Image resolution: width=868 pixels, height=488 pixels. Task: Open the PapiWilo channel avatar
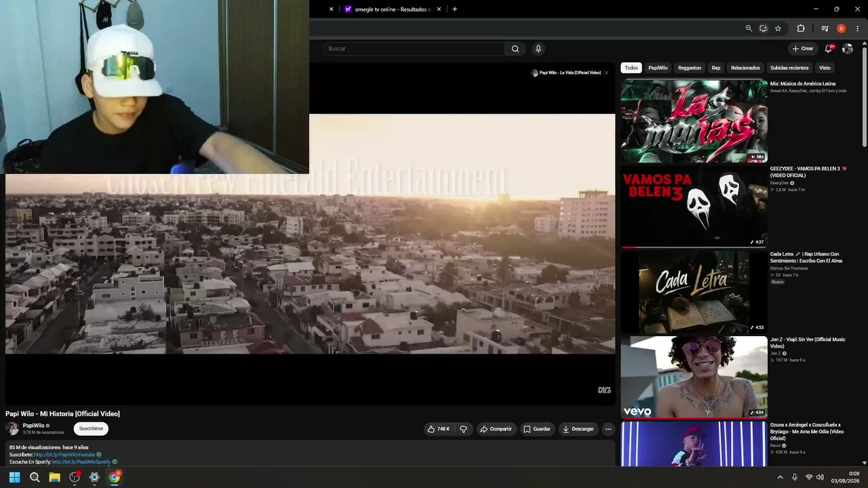click(x=12, y=428)
